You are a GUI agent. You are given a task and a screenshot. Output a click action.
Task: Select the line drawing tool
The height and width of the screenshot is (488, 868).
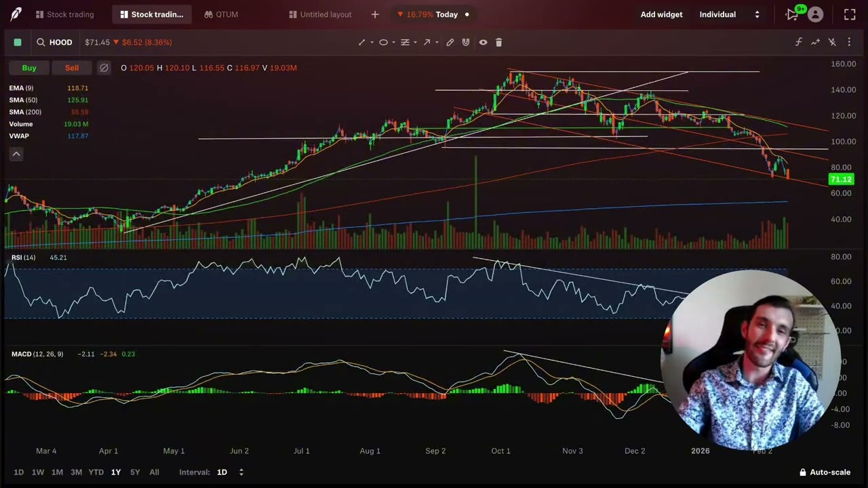coord(361,42)
